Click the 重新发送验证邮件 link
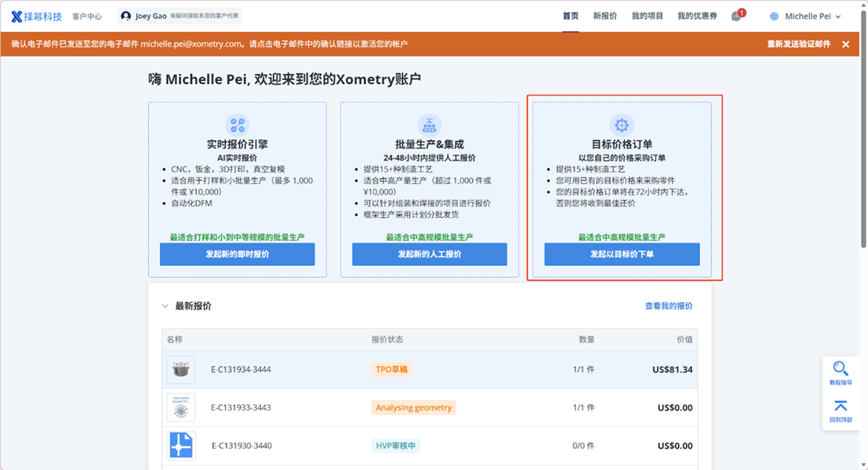The width and height of the screenshot is (868, 470). click(798, 45)
